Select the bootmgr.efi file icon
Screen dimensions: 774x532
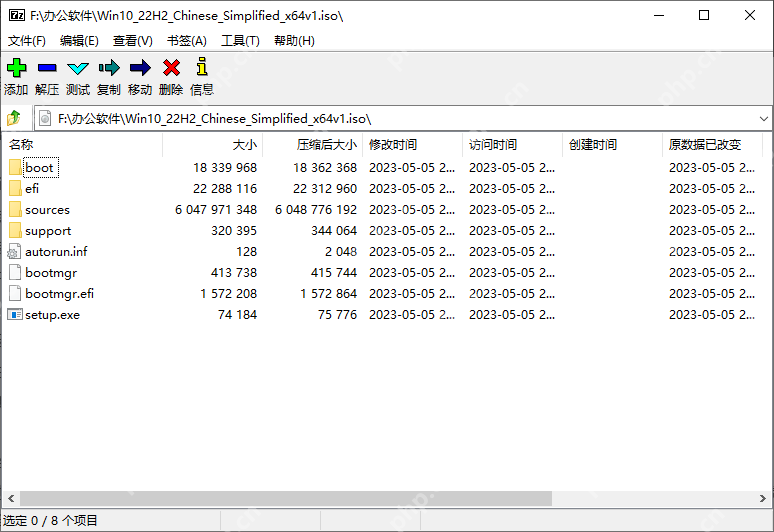pyautogui.click(x=15, y=293)
